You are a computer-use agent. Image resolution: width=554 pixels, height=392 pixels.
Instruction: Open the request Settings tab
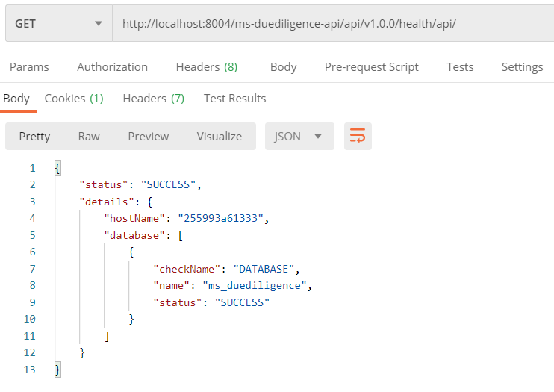[522, 66]
